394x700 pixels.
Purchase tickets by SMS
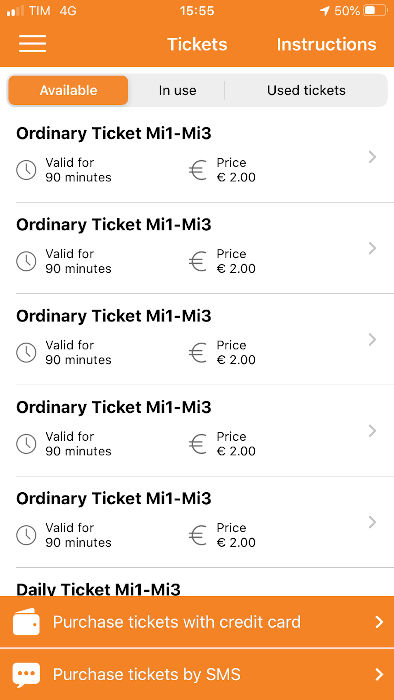pyautogui.click(x=197, y=674)
